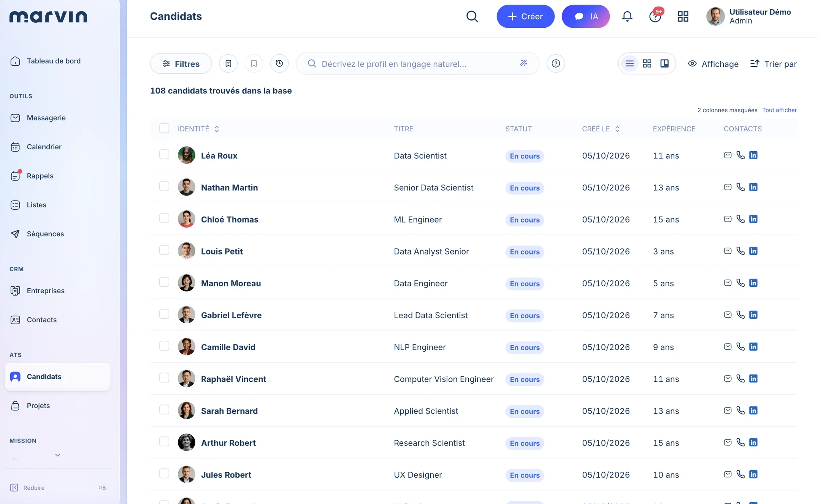The height and width of the screenshot is (504, 818).
Task: Click the save search bookmark icon
Action: 254,63
